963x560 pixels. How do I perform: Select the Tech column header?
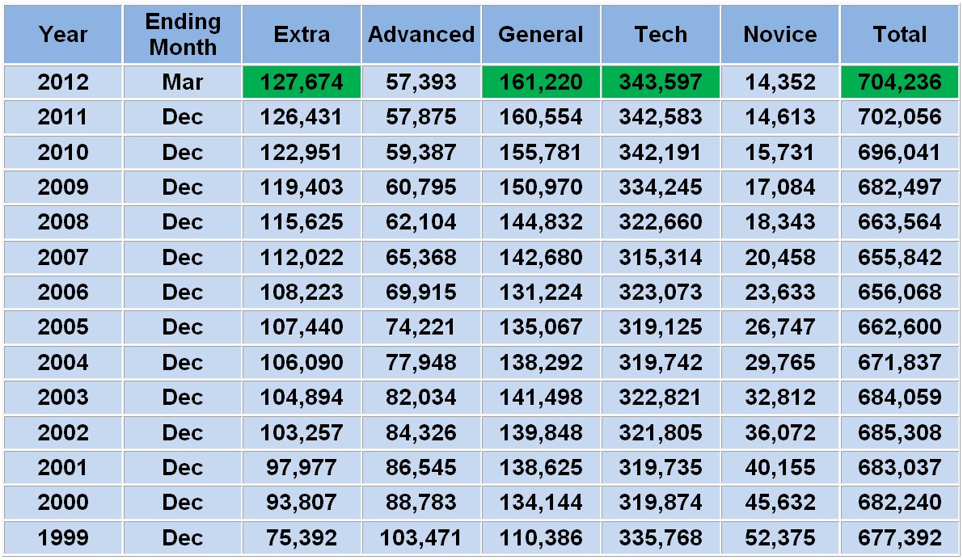click(x=661, y=35)
